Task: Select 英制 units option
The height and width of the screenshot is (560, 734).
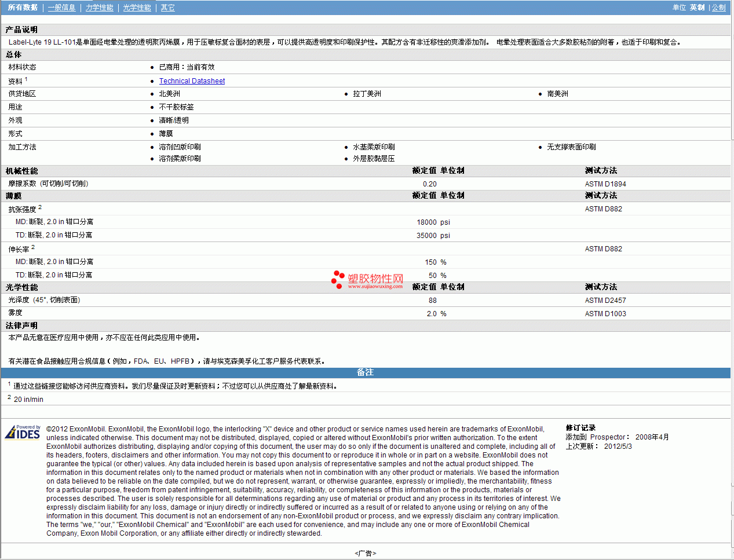Action: click(x=697, y=8)
